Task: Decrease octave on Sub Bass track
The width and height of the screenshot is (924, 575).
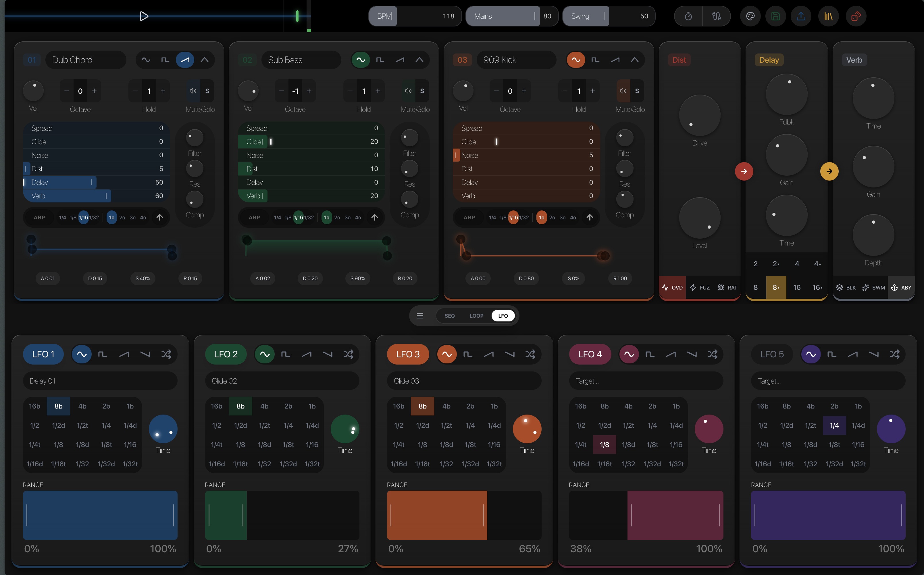Action: click(x=282, y=91)
